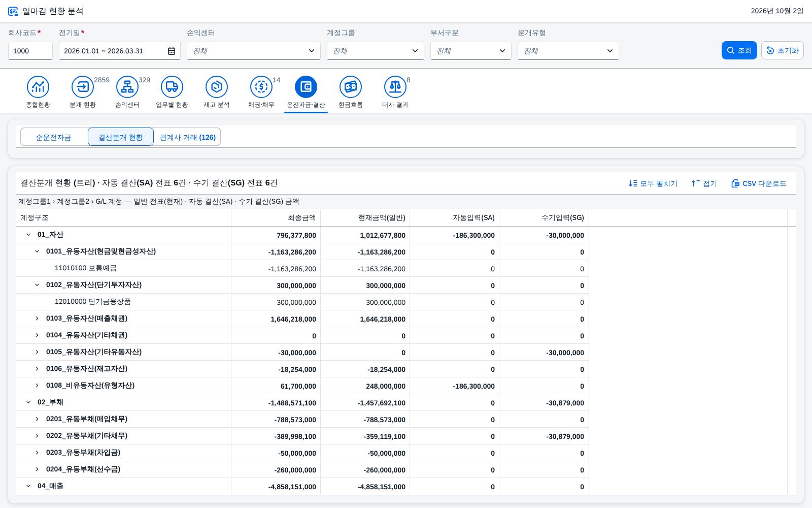Select the 11010100 보통예금 row
The image size is (812, 508).
(x=302, y=268)
